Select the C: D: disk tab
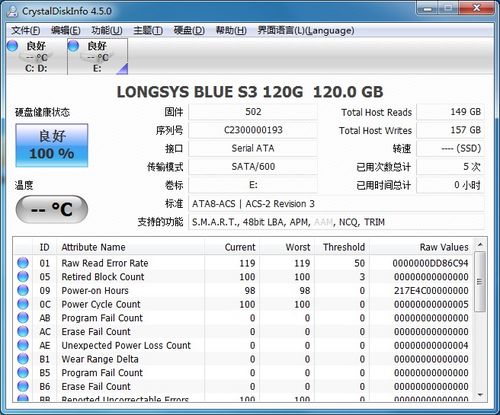The image size is (500, 415). tap(37, 56)
